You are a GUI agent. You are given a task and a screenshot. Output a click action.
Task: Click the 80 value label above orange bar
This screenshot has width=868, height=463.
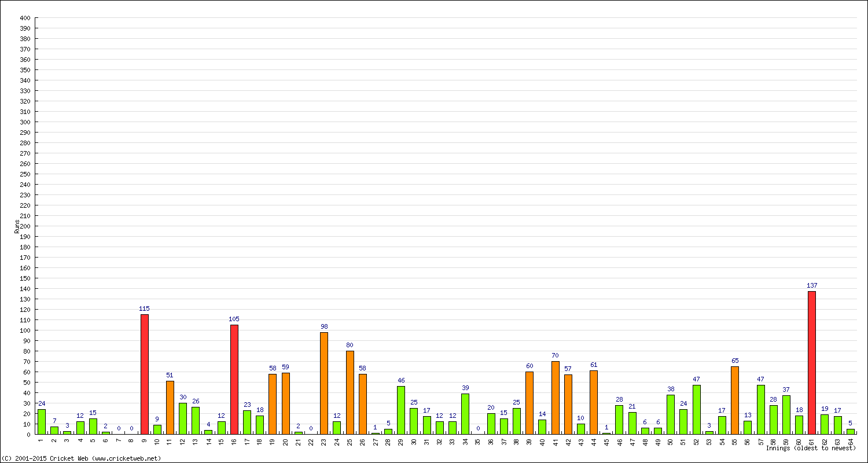[350, 345]
